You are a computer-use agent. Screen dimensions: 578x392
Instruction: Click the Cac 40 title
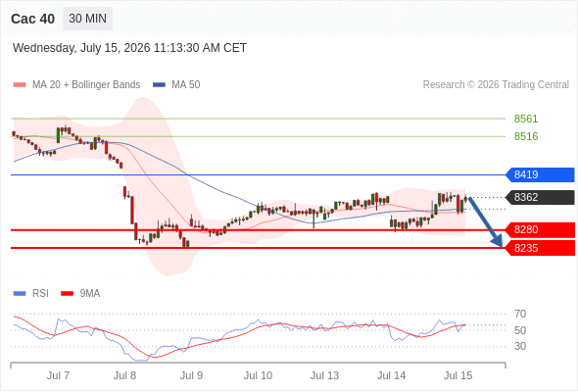click(32, 19)
